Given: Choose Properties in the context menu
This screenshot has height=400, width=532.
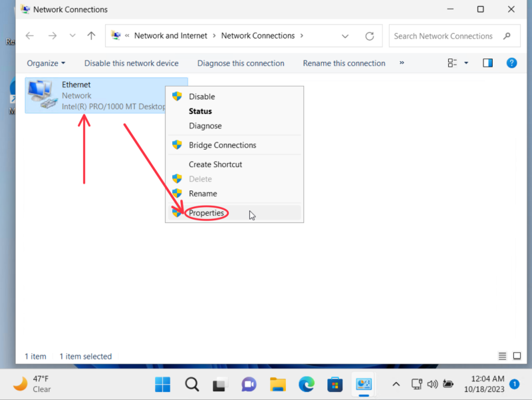Looking at the screenshot, I should (x=206, y=213).
